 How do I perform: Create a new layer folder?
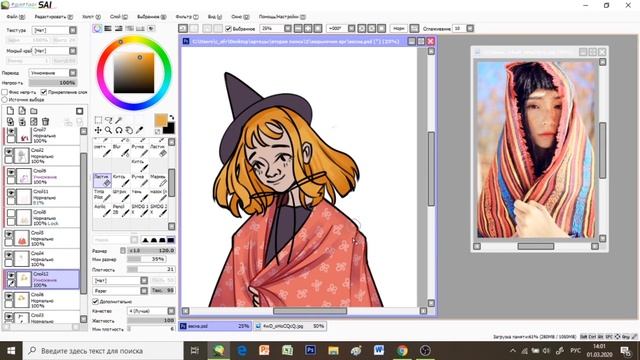pos(34,111)
